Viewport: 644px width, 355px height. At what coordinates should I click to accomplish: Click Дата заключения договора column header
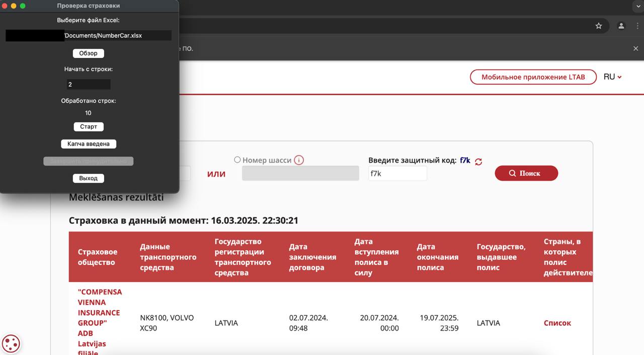click(x=312, y=257)
